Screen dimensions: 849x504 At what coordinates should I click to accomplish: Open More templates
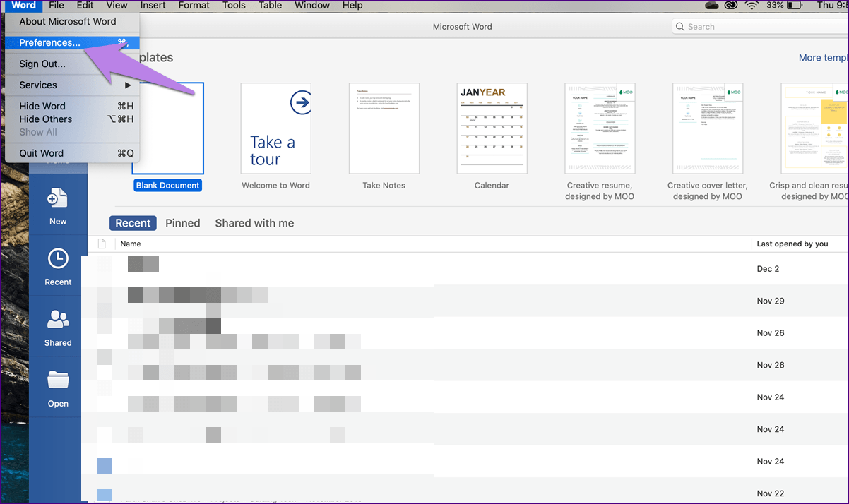[823, 57]
